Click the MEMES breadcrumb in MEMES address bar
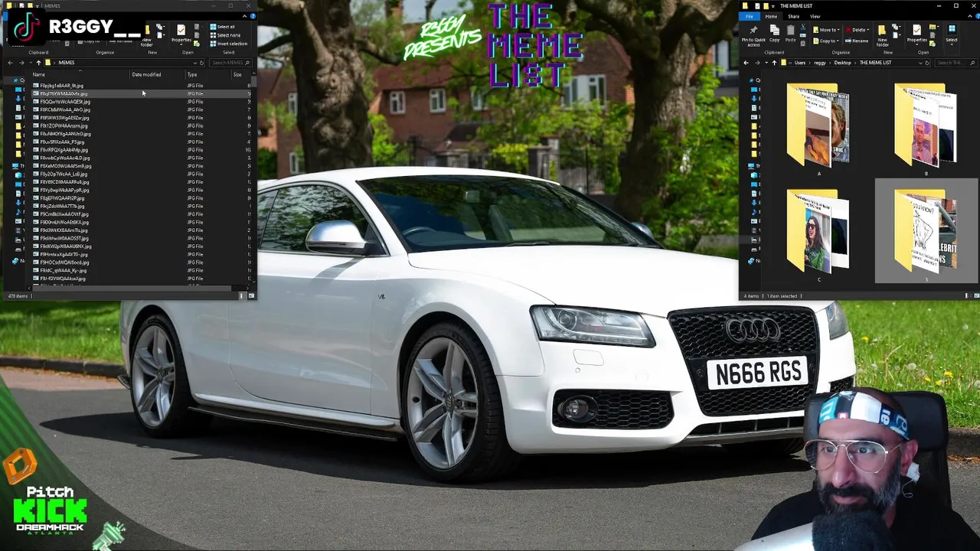Image resolution: width=980 pixels, height=551 pixels. coord(67,63)
